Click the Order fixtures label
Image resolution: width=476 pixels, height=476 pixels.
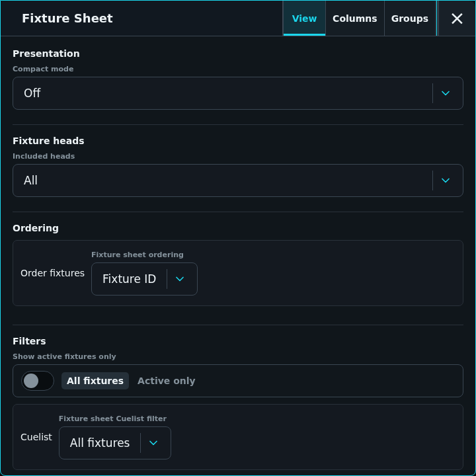point(52,273)
